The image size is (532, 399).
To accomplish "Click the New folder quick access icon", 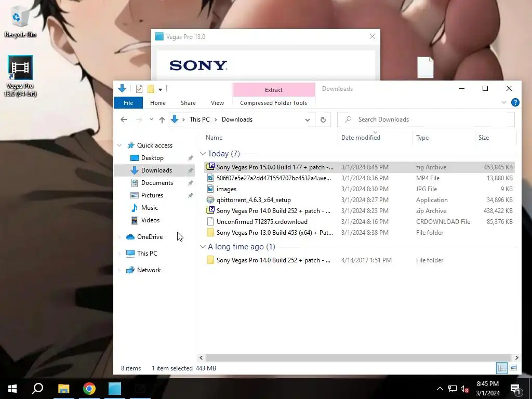I will coord(151,89).
